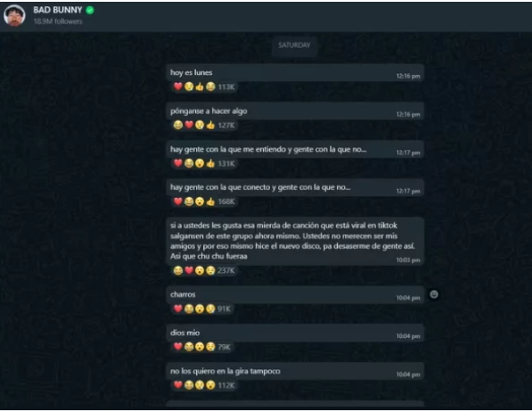532x412 pixels.
Task: Open 237K reactions under the tiktok message
Action: 204,271
